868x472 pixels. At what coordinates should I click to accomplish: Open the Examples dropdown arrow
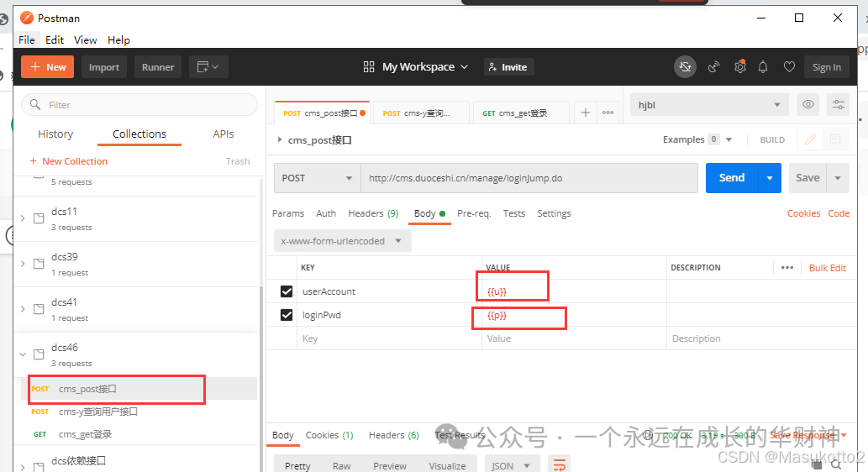click(729, 139)
